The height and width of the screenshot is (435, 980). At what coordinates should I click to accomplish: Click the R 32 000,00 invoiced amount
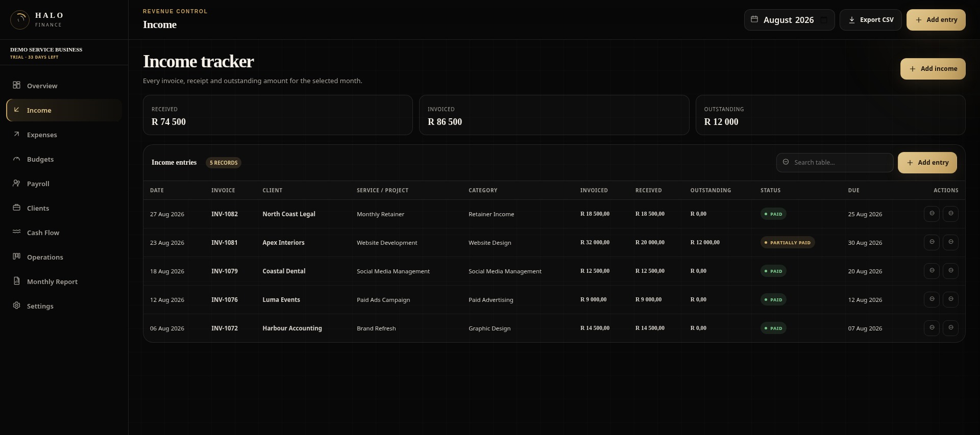point(595,243)
